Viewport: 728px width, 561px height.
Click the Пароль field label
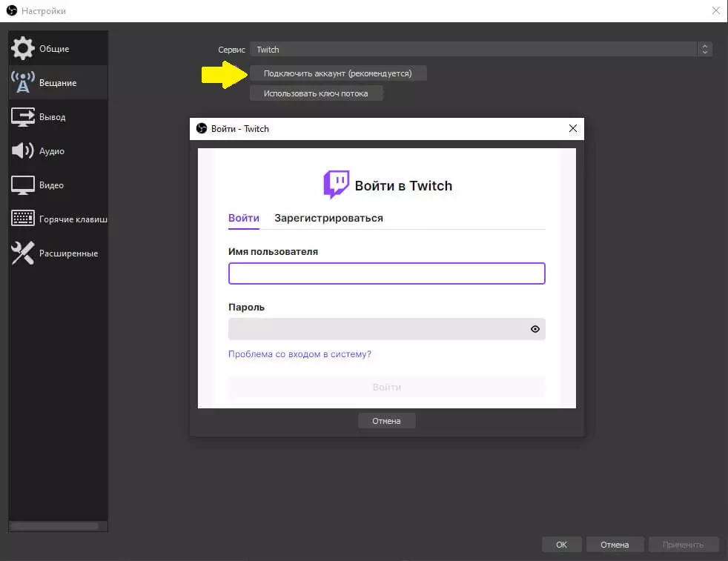(x=247, y=308)
